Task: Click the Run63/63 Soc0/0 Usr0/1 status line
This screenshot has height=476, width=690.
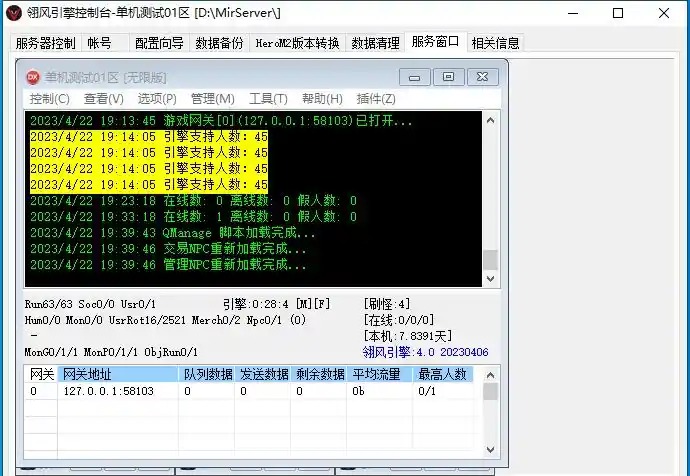Action: coord(90,304)
